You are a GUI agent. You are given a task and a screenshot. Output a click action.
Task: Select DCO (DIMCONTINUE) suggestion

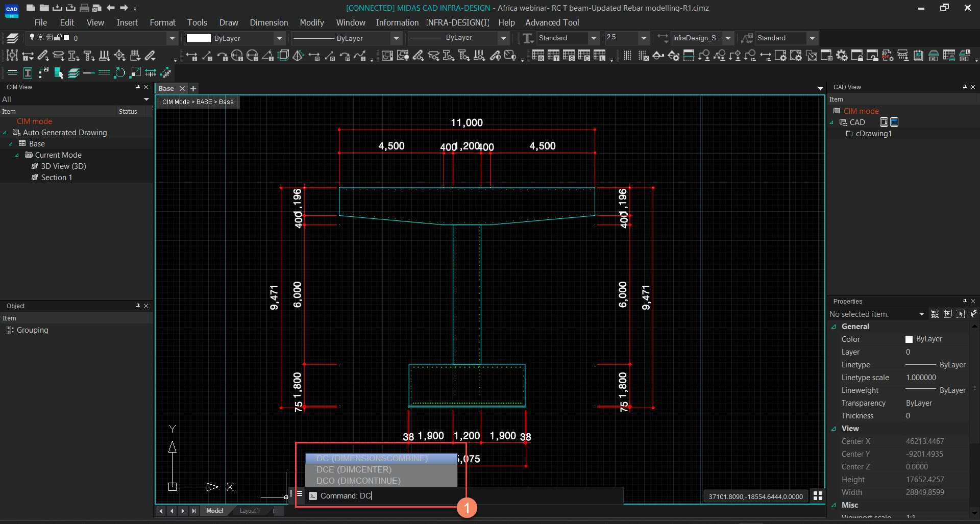[x=381, y=481]
